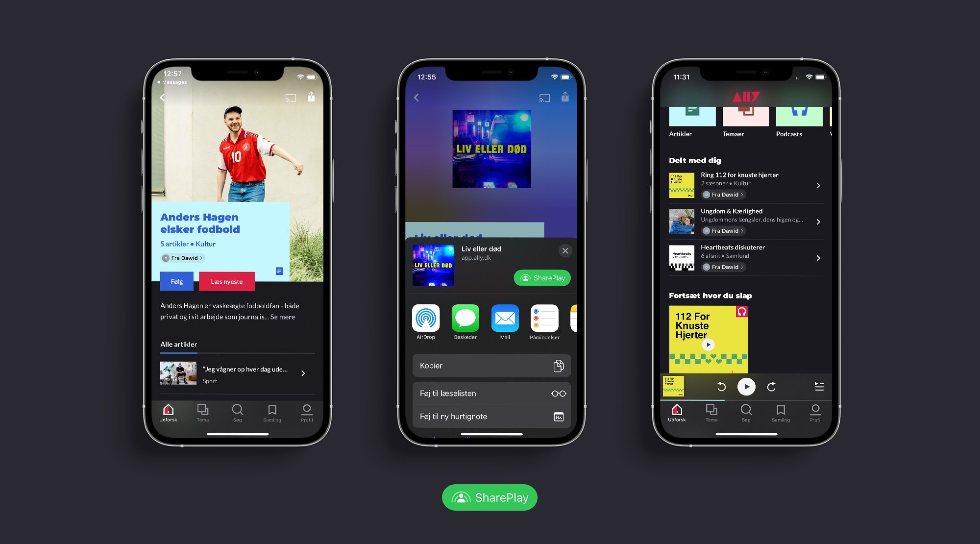Tap the Samling tab icon
This screenshot has height=544, width=980.
pos(781,410)
